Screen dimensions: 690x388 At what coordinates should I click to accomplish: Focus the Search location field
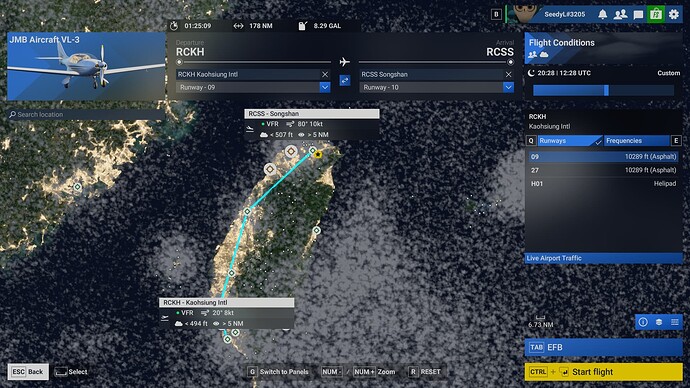coord(86,114)
